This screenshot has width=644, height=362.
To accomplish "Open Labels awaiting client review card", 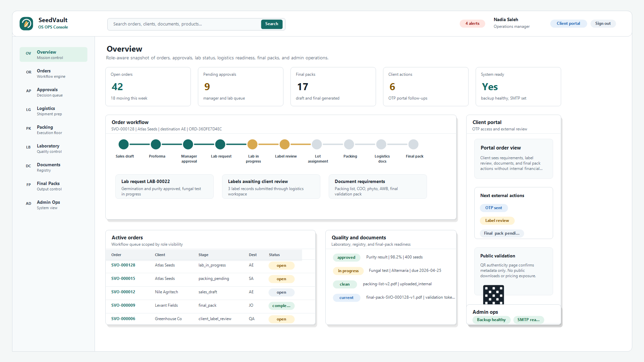I will [x=271, y=187].
